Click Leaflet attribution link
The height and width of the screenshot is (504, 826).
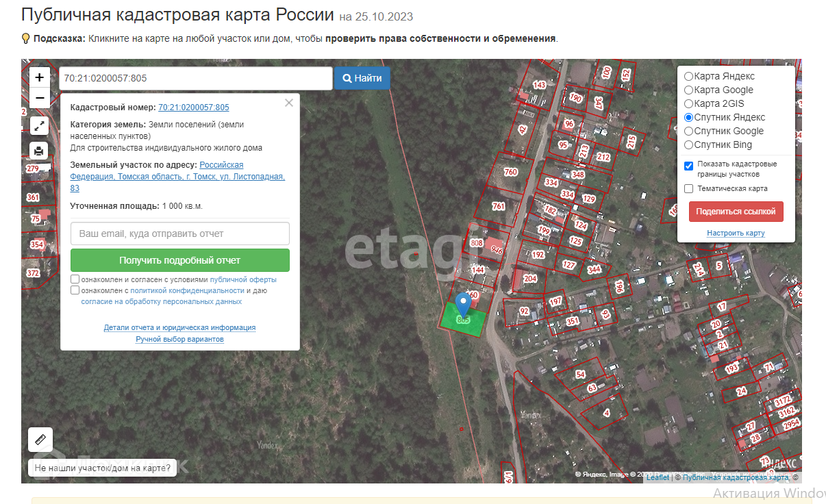click(658, 477)
